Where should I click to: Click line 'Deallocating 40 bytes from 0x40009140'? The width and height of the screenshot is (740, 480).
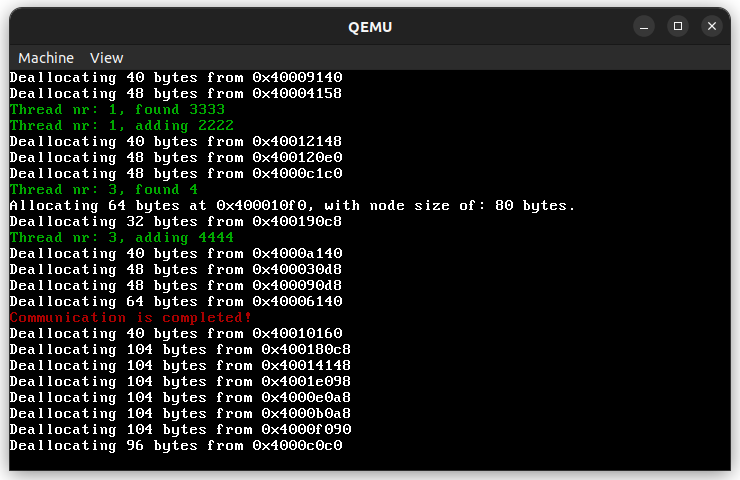coord(176,77)
